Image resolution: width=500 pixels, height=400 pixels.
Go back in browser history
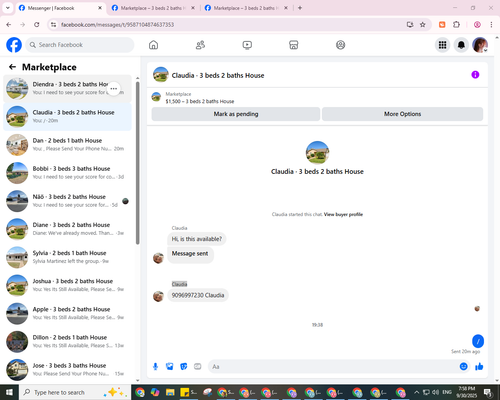pyautogui.click(x=9, y=25)
